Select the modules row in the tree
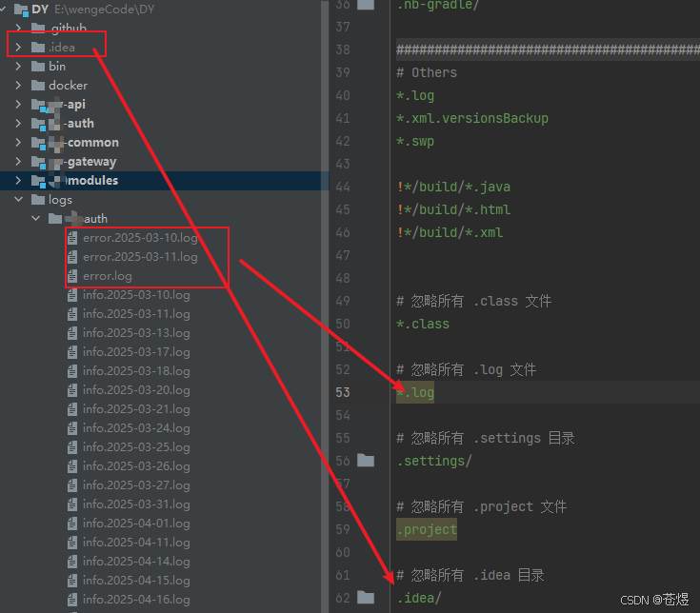700x613 pixels. 164,180
